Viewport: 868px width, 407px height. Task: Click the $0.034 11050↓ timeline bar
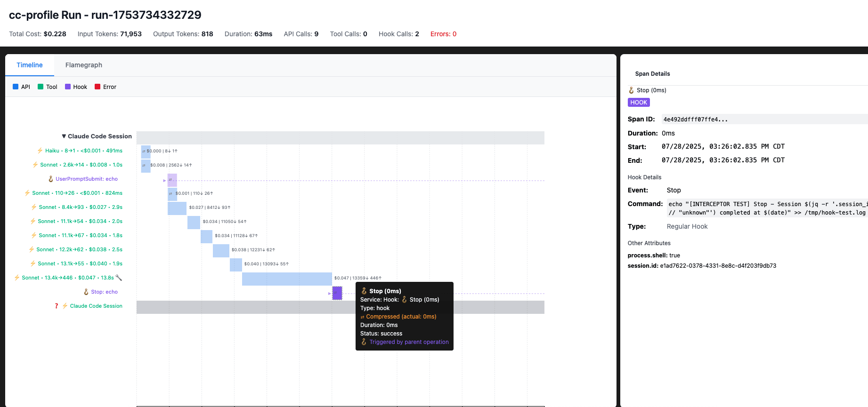[x=194, y=222]
